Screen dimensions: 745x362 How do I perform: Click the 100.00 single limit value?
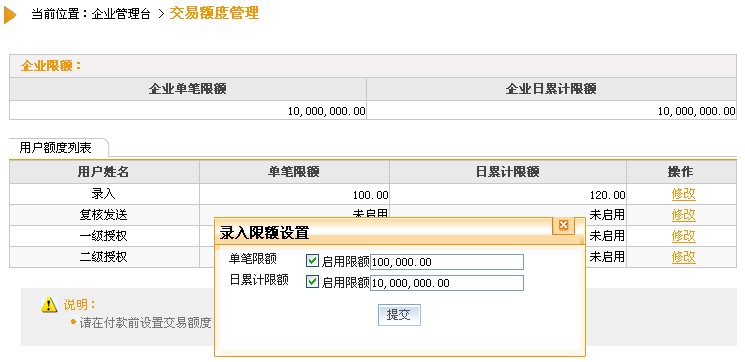coord(370,195)
